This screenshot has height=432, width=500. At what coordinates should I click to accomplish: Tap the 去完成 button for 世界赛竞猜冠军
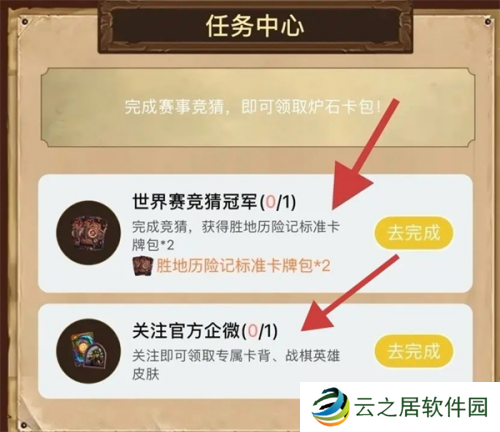pos(413,233)
